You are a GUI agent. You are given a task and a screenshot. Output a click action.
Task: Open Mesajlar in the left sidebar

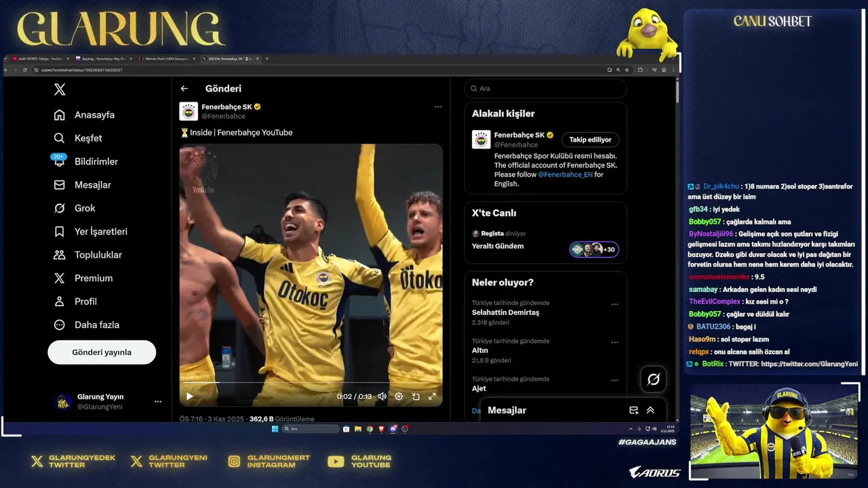[83, 184]
